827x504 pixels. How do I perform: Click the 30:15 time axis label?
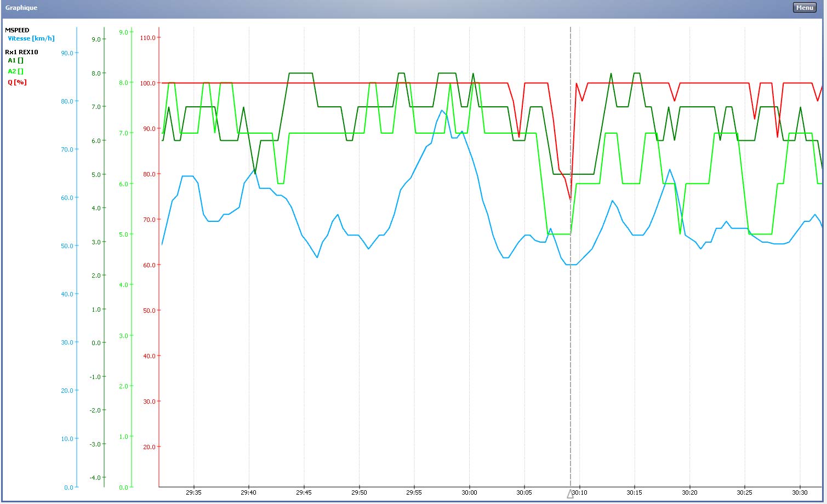[x=634, y=492]
